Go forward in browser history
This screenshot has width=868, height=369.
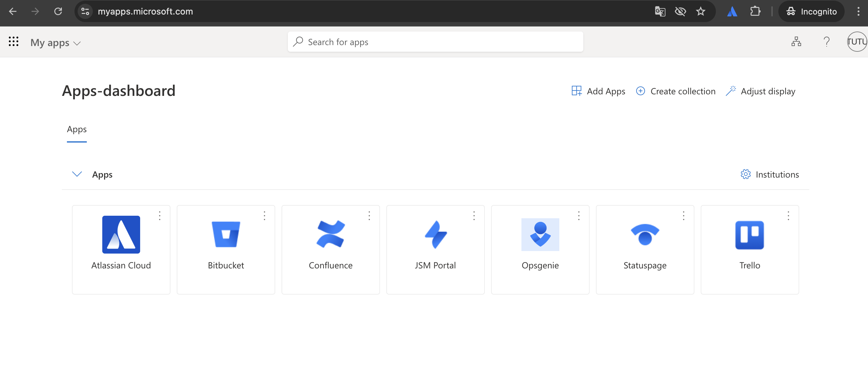coord(35,11)
